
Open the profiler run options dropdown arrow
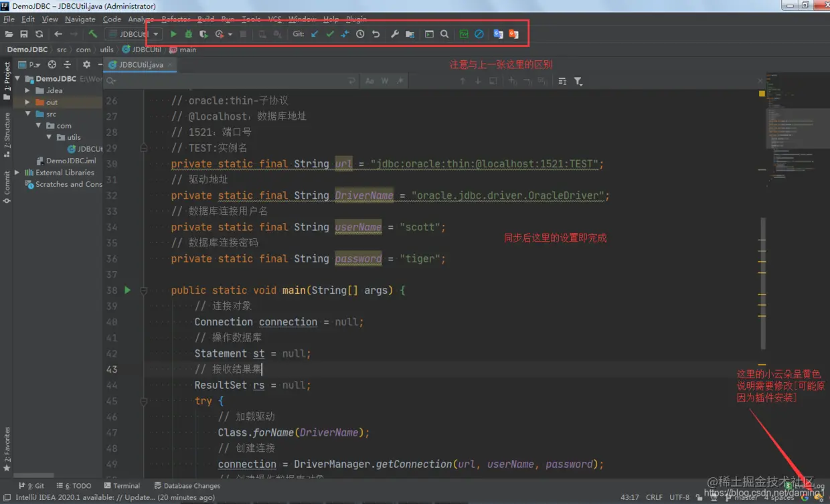click(230, 35)
